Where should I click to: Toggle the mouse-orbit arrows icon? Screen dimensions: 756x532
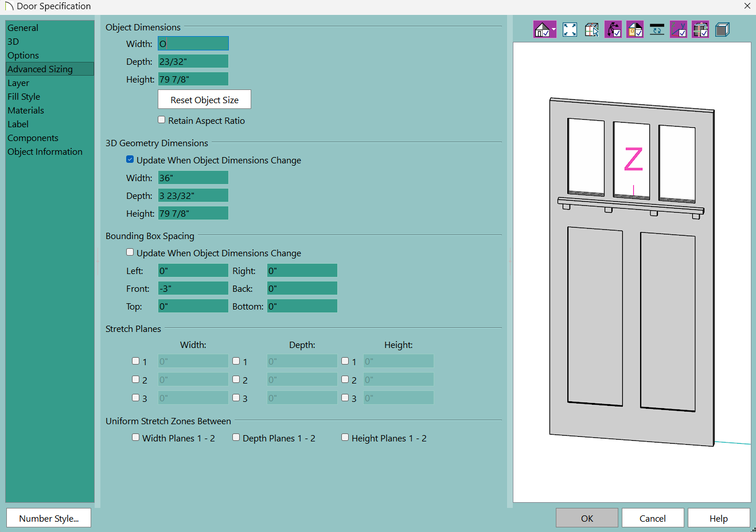click(613, 30)
